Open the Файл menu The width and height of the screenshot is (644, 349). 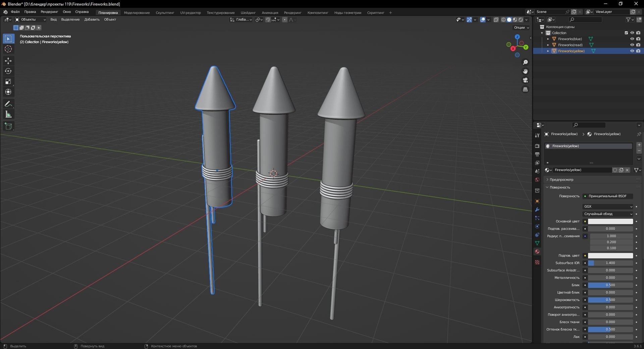point(15,12)
